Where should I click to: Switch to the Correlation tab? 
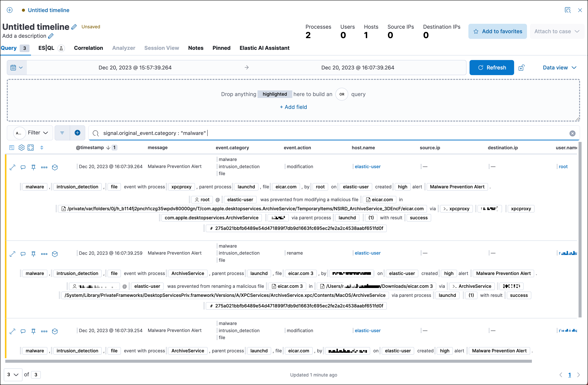(x=88, y=48)
